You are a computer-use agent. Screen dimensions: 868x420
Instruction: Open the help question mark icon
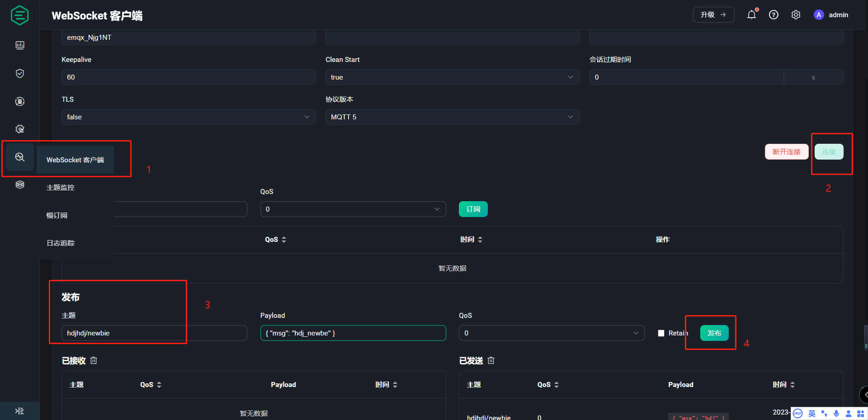774,15
